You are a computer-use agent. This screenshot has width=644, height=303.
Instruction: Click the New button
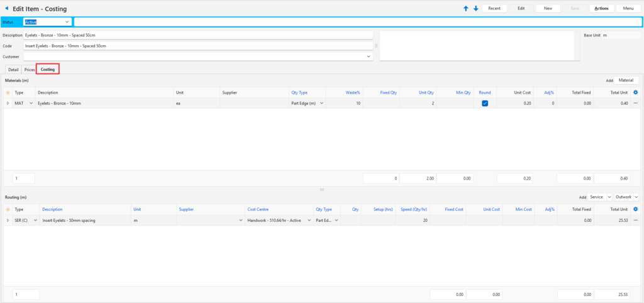click(x=548, y=8)
